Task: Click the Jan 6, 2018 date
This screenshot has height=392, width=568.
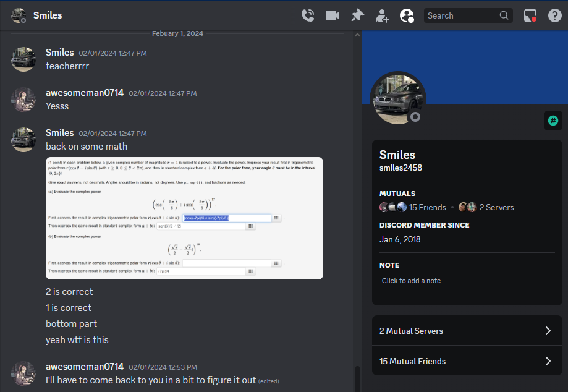Action: click(400, 239)
